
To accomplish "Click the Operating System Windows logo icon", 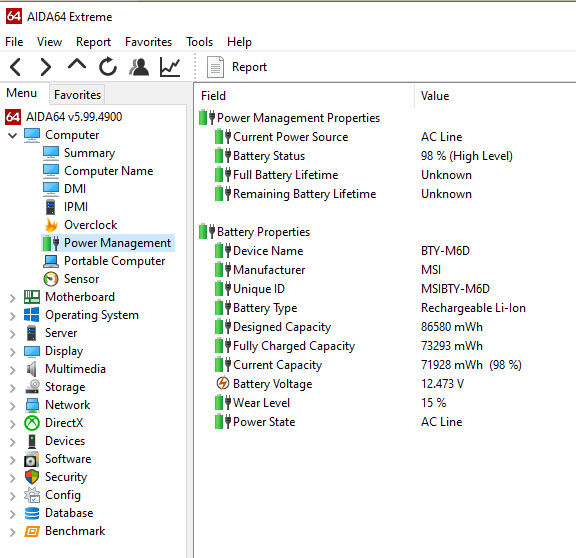I will [x=32, y=315].
